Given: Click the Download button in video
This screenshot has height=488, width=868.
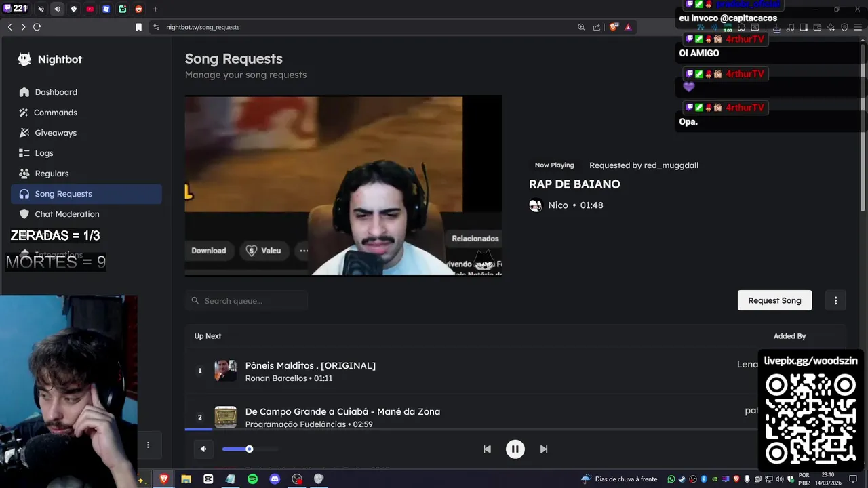Looking at the screenshot, I should click(209, 251).
